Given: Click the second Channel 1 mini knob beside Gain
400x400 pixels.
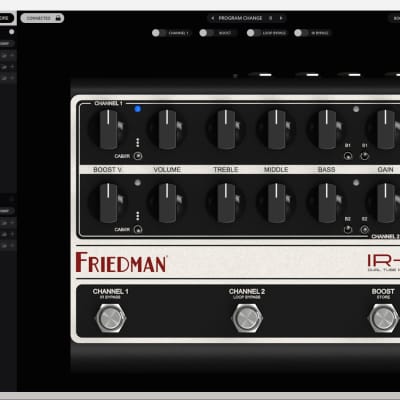Looking at the screenshot, I should (365, 156).
